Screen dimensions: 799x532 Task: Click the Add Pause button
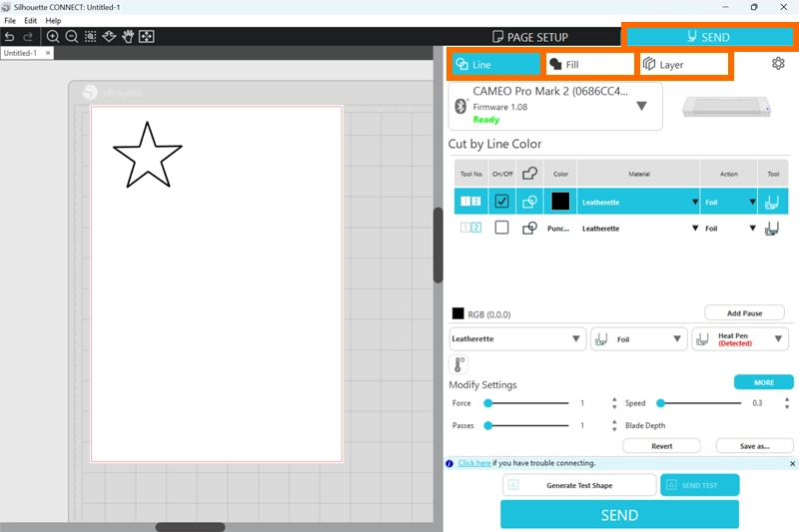pos(744,312)
